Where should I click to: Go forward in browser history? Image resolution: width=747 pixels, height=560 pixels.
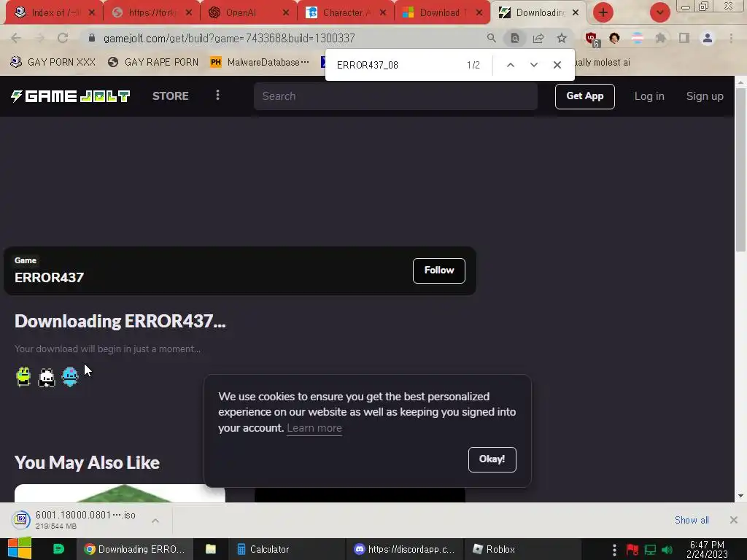pos(40,38)
